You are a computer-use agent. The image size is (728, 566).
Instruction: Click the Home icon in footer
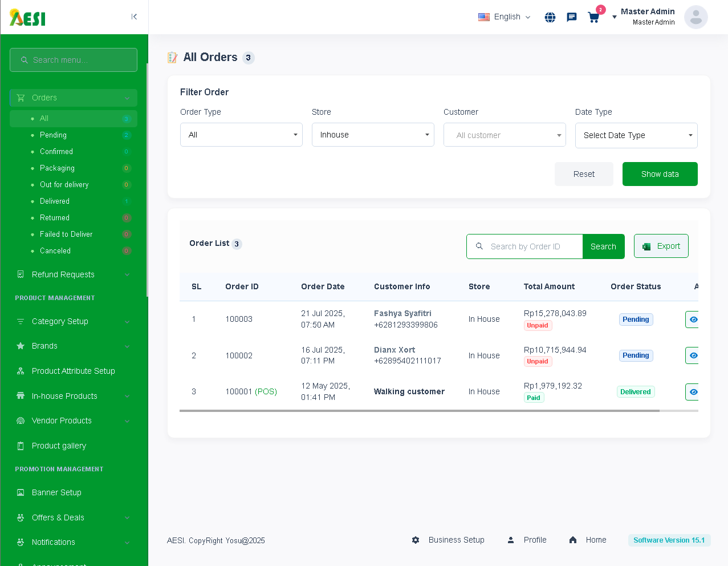(x=573, y=540)
